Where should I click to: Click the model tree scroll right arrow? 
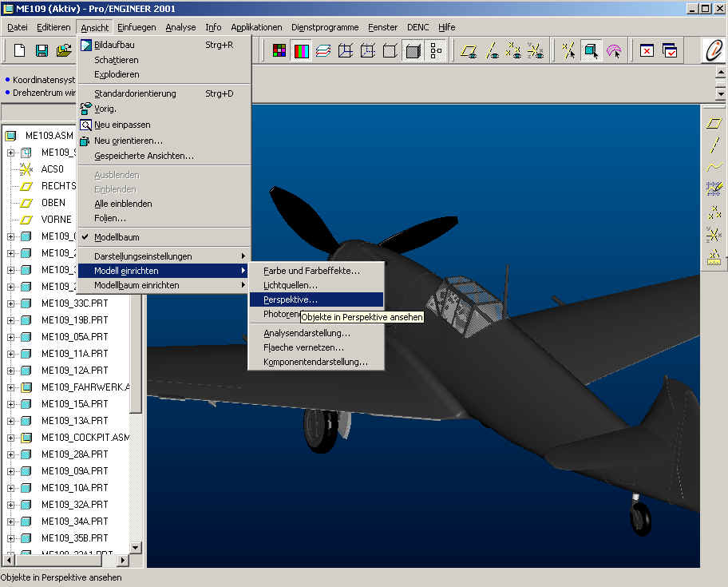[x=123, y=561]
